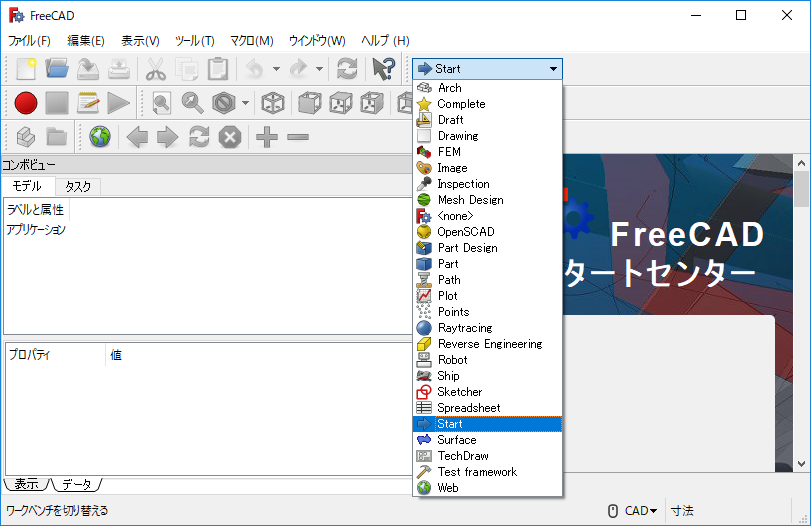The image size is (811, 526).
Task: Open the undo history dropdown arrow
Action: 276,69
